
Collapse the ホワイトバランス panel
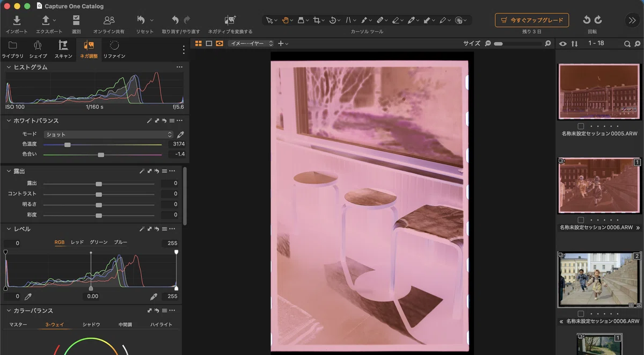[x=8, y=121]
